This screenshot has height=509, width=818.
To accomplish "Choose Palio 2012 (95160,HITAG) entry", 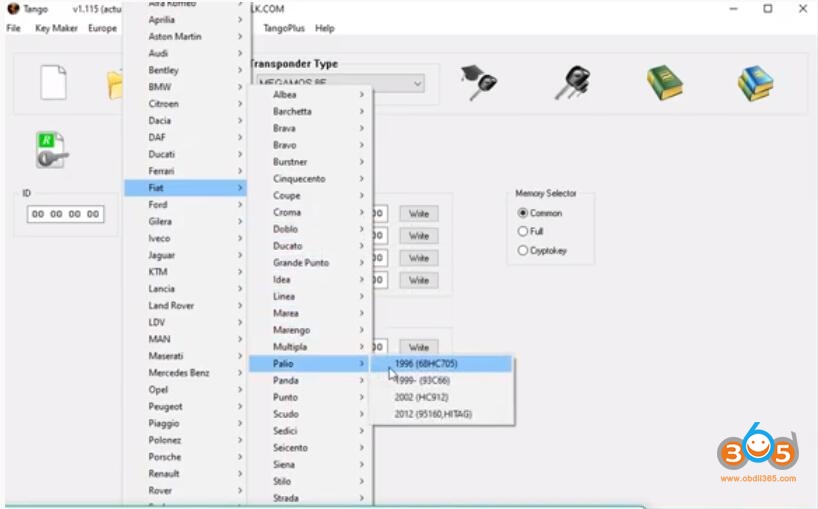I will (x=442, y=414).
